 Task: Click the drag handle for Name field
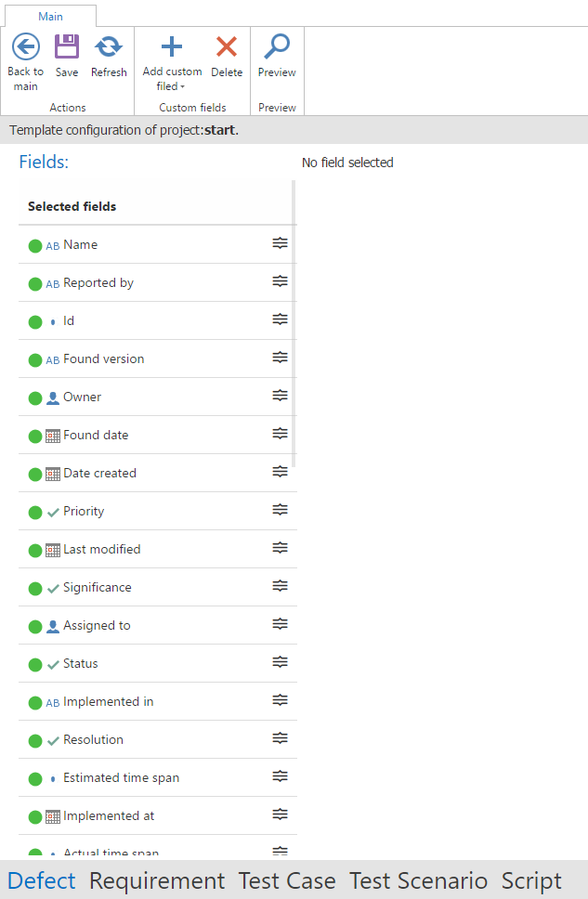(280, 244)
